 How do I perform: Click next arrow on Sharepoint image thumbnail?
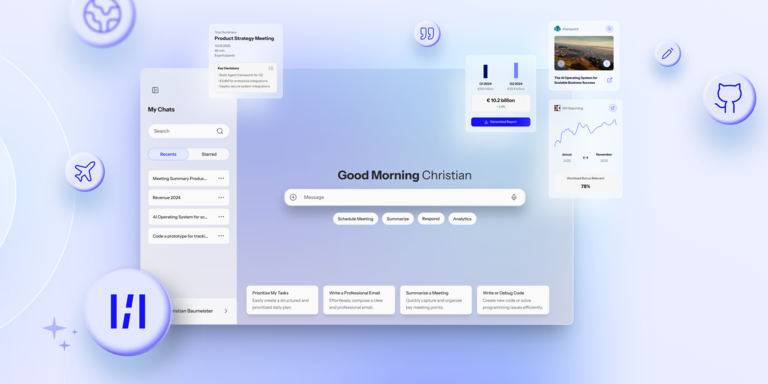coord(606,64)
